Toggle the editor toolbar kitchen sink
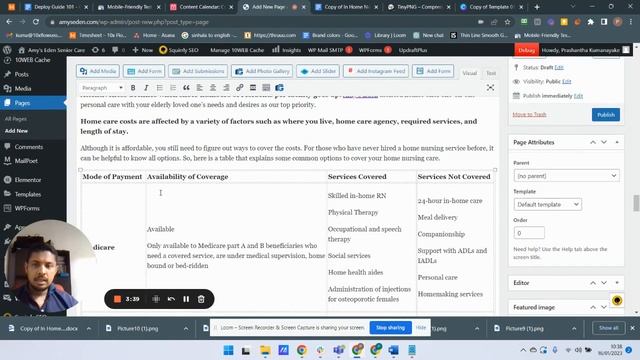The height and width of the screenshot is (360, 640). (x=266, y=88)
